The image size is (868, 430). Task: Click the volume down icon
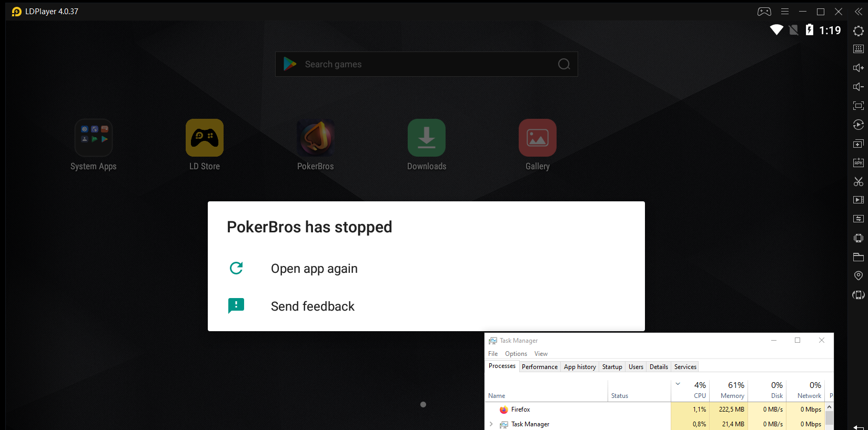click(x=858, y=87)
